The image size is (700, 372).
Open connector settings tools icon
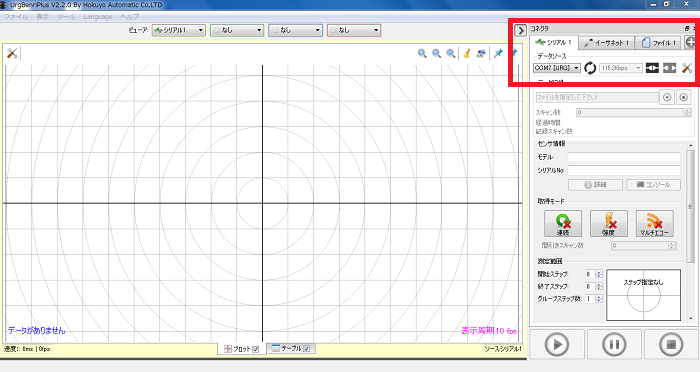[x=687, y=68]
